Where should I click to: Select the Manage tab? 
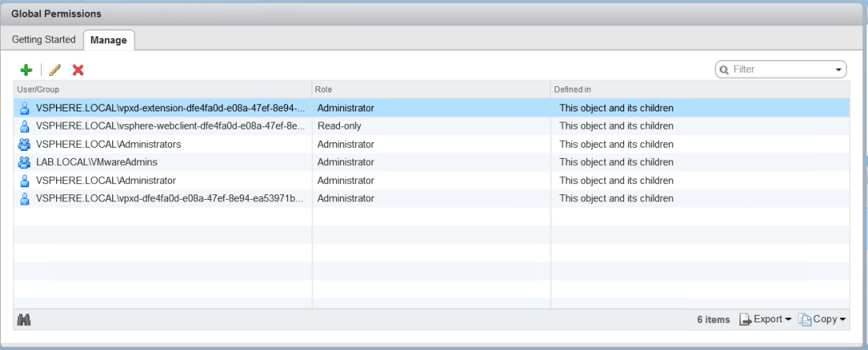[x=109, y=40]
